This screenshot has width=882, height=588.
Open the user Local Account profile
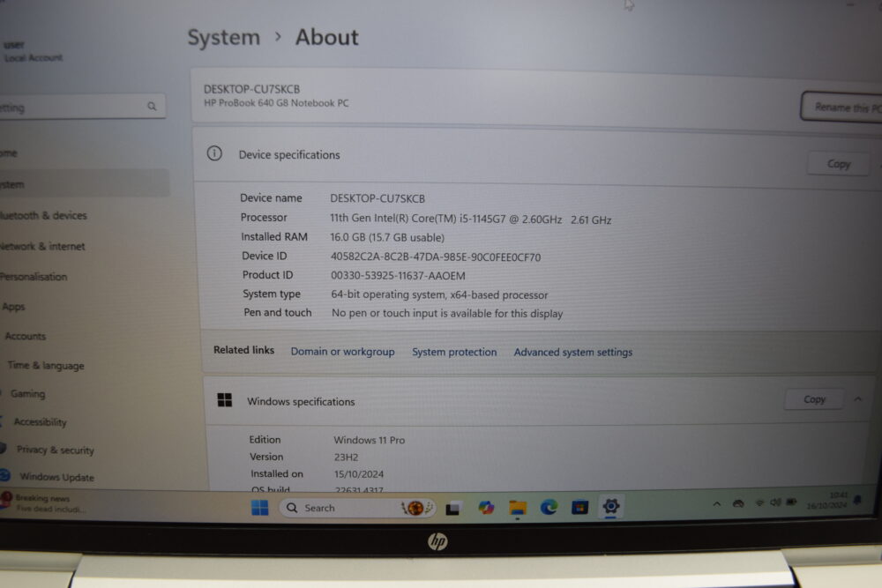click(x=34, y=51)
